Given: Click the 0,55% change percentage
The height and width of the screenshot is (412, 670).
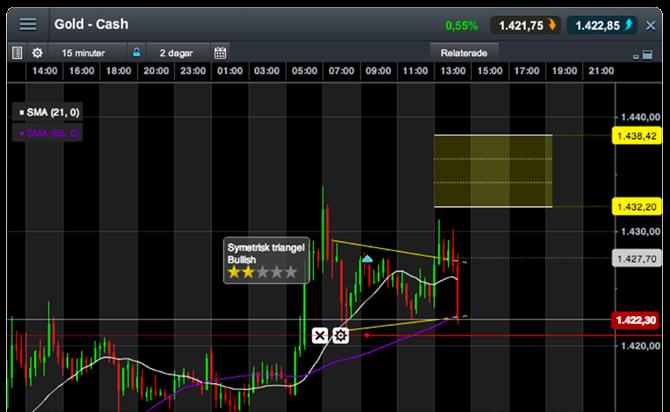Looking at the screenshot, I should 461,26.
